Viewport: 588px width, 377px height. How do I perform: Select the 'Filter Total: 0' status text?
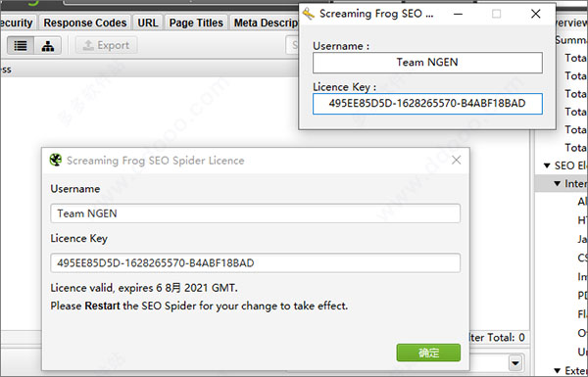click(497, 338)
